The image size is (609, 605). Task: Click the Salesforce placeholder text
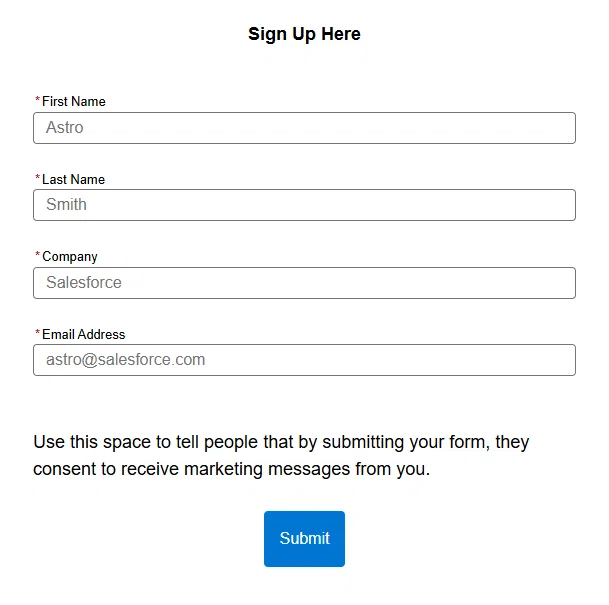tap(84, 282)
